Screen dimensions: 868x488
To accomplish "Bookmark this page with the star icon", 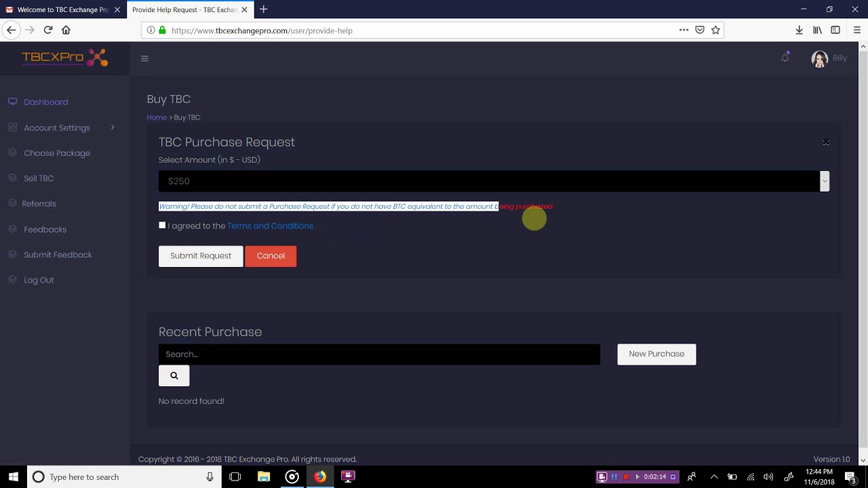I will pos(715,30).
